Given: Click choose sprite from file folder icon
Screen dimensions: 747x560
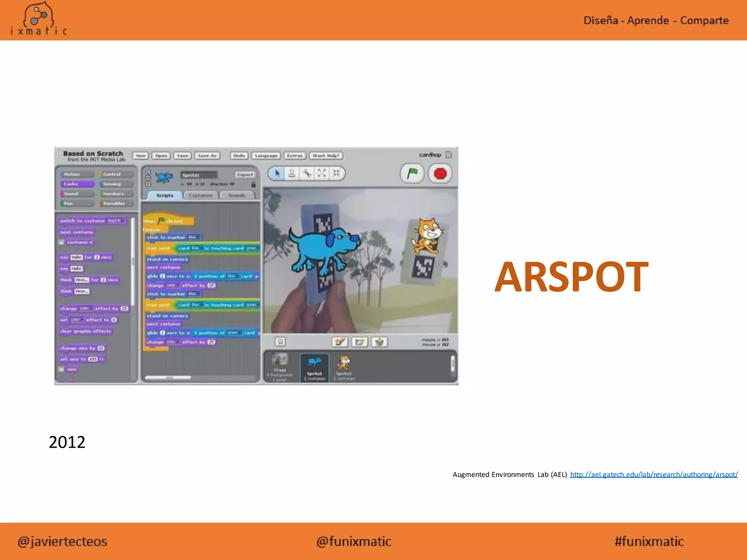Looking at the screenshot, I should point(360,342).
